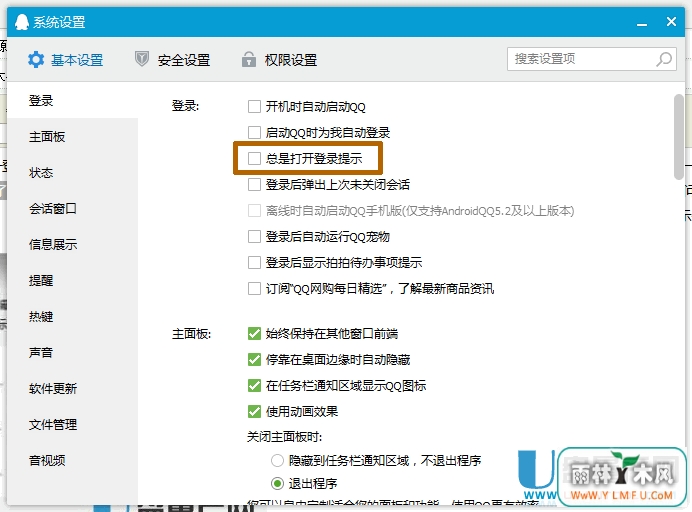The width and height of the screenshot is (692, 512).
Task: Uncheck 使用动画效果 checkbox
Action: pos(254,411)
